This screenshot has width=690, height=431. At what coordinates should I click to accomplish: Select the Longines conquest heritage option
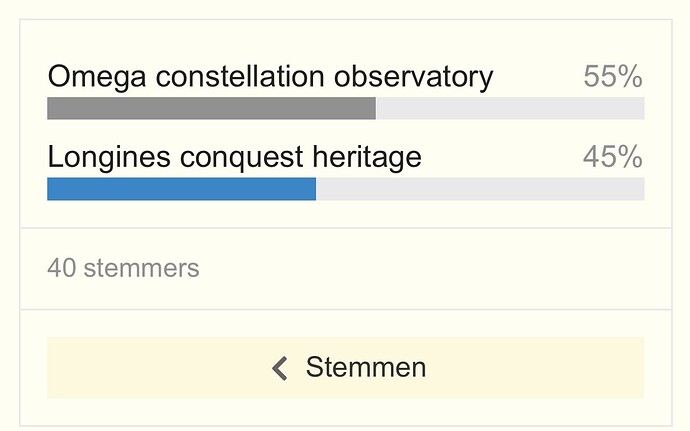click(x=234, y=157)
